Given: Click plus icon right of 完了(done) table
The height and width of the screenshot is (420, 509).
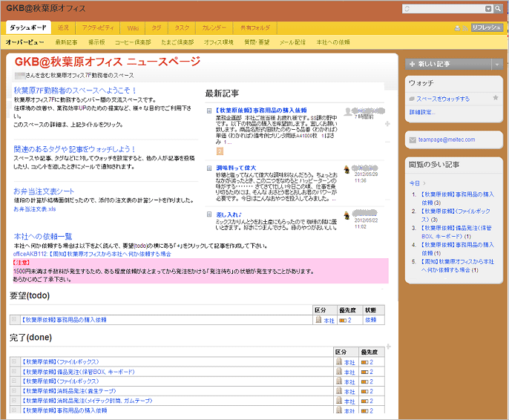Looking at the screenshot, I should click(x=388, y=347).
